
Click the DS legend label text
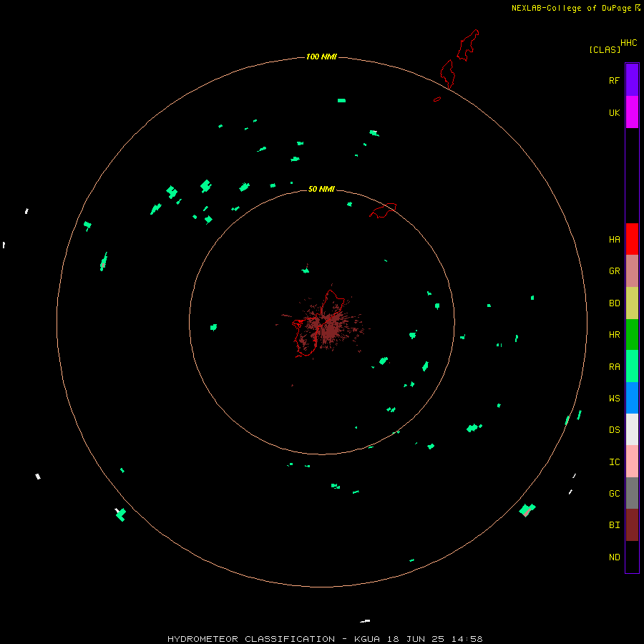coord(614,429)
